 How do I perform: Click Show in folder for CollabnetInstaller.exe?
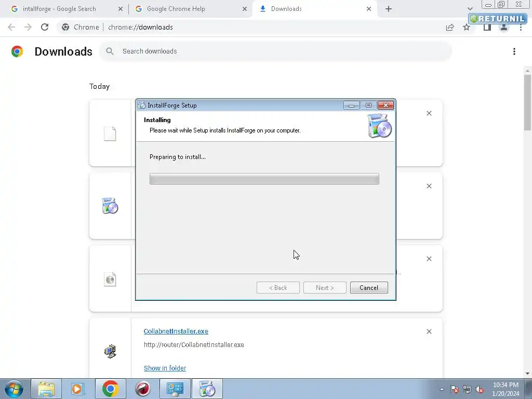[x=165, y=368]
